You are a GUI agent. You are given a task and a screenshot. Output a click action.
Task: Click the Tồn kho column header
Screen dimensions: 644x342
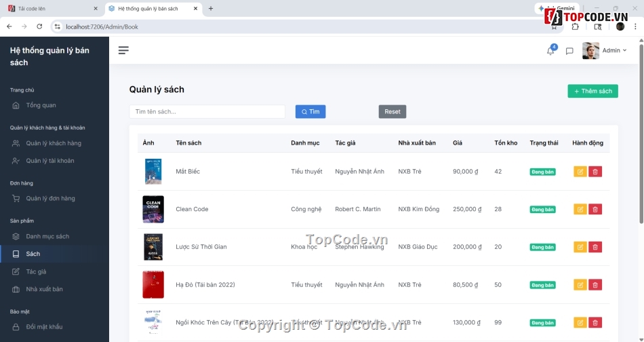coord(506,143)
